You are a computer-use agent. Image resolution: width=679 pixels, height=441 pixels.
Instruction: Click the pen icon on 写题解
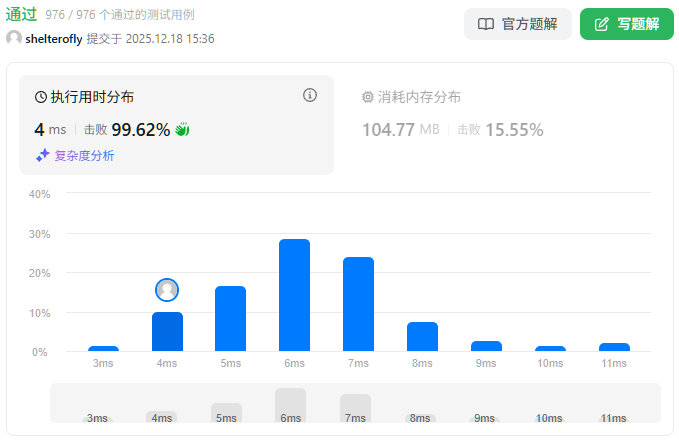click(x=602, y=24)
